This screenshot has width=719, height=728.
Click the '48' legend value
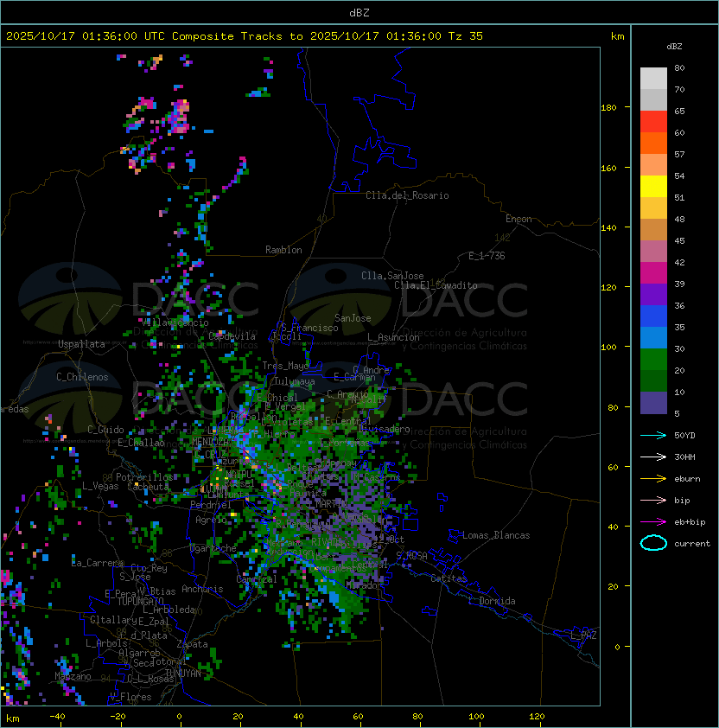[679, 219]
